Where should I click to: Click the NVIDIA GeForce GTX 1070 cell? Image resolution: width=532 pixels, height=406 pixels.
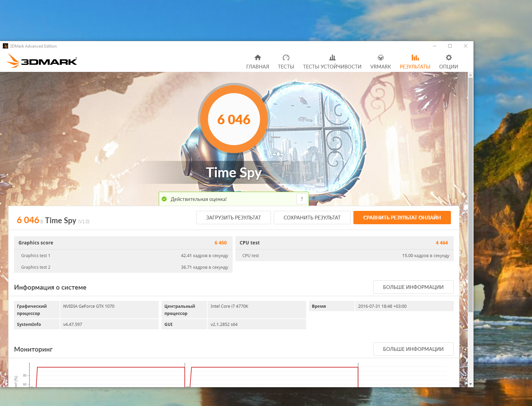click(109, 310)
